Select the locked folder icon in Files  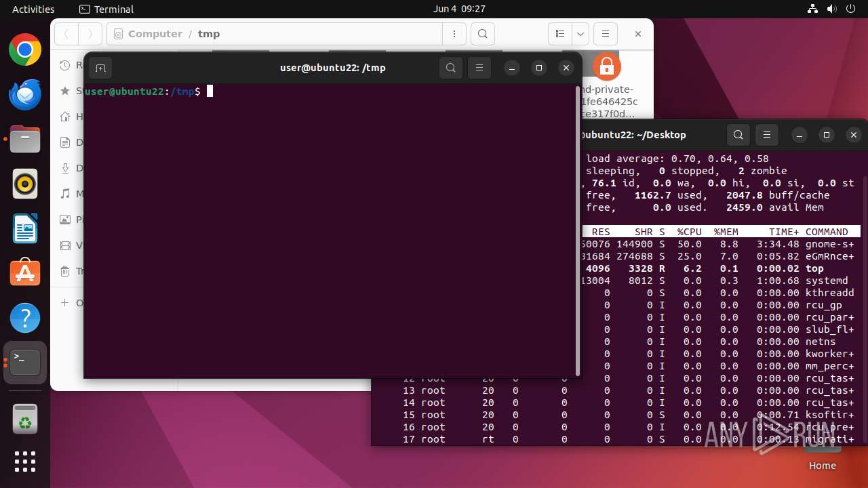click(606, 67)
